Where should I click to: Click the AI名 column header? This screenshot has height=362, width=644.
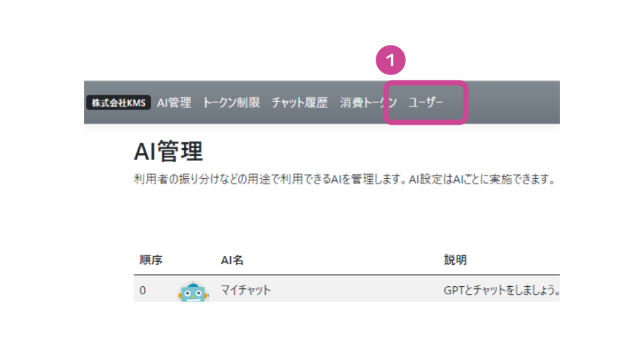pos(232,260)
